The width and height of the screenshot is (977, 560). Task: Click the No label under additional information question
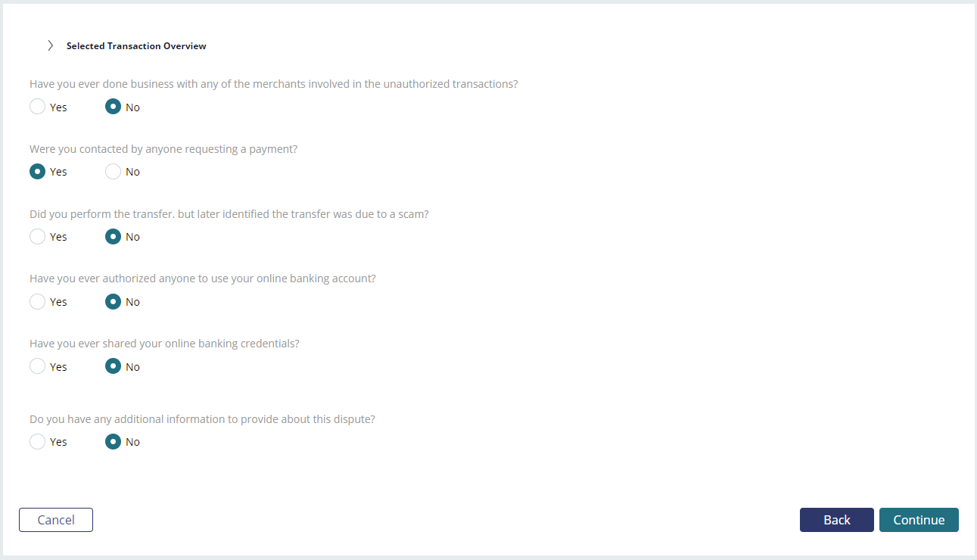133,442
